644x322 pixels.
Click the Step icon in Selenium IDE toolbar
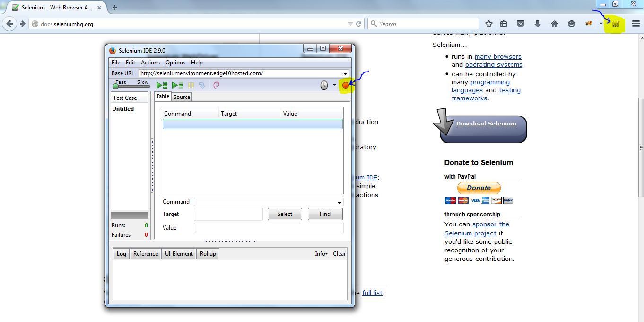202,85
